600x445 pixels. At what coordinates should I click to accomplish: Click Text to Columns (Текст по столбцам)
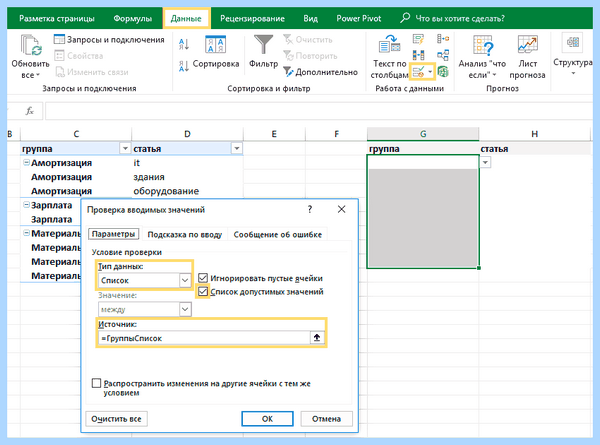click(x=389, y=57)
